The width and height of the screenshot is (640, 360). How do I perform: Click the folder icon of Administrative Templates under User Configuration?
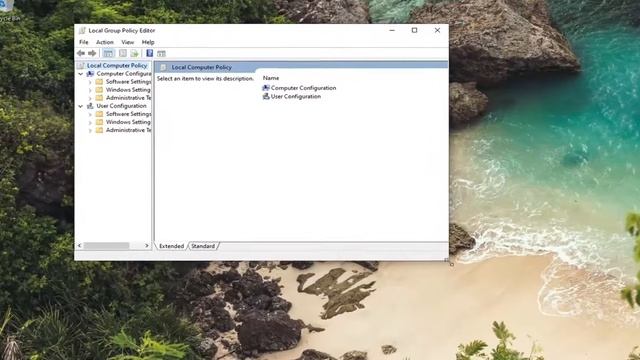99,130
